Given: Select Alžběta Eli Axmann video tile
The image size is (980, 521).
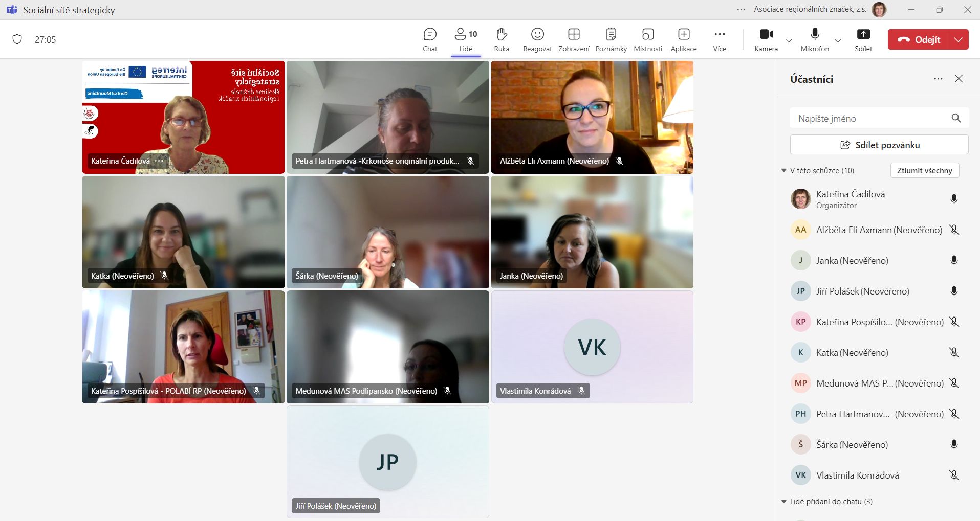Looking at the screenshot, I should click(x=592, y=117).
